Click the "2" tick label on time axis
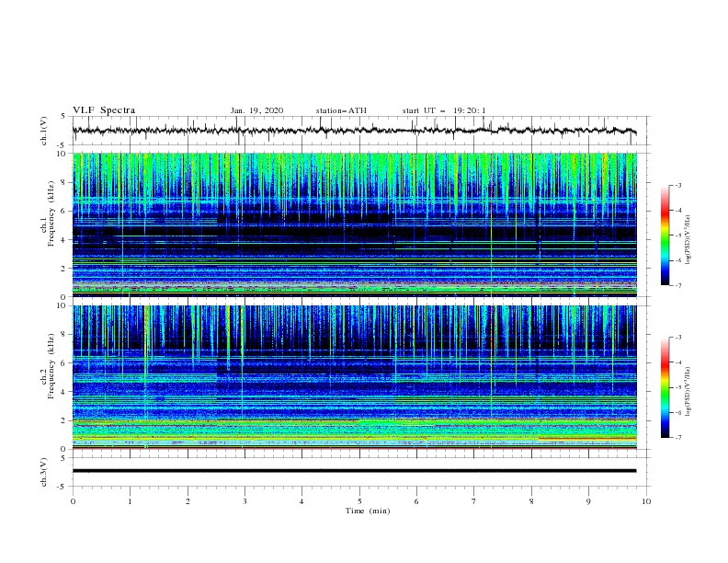This screenshot has width=728, height=563. (188, 501)
